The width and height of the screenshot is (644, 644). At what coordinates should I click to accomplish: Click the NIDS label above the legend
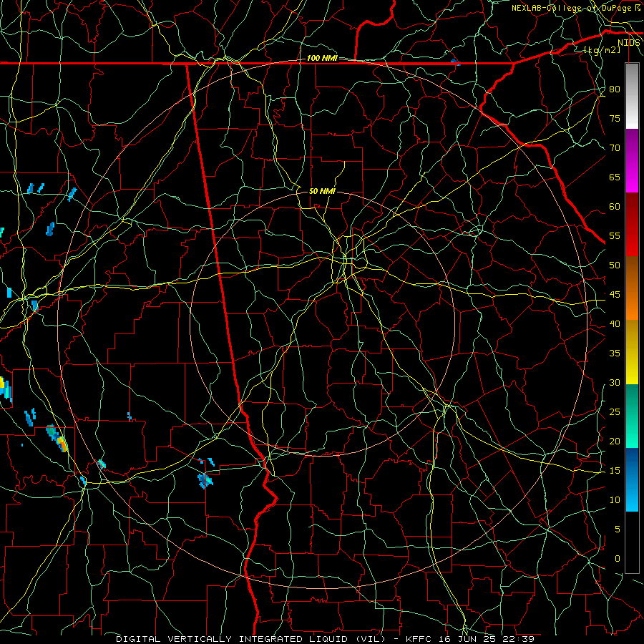tap(629, 42)
